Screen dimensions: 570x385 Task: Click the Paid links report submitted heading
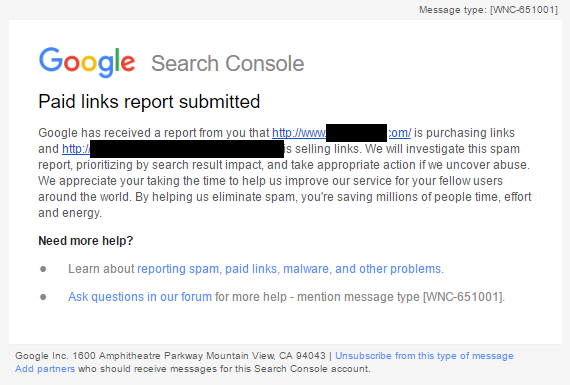pyautogui.click(x=149, y=101)
